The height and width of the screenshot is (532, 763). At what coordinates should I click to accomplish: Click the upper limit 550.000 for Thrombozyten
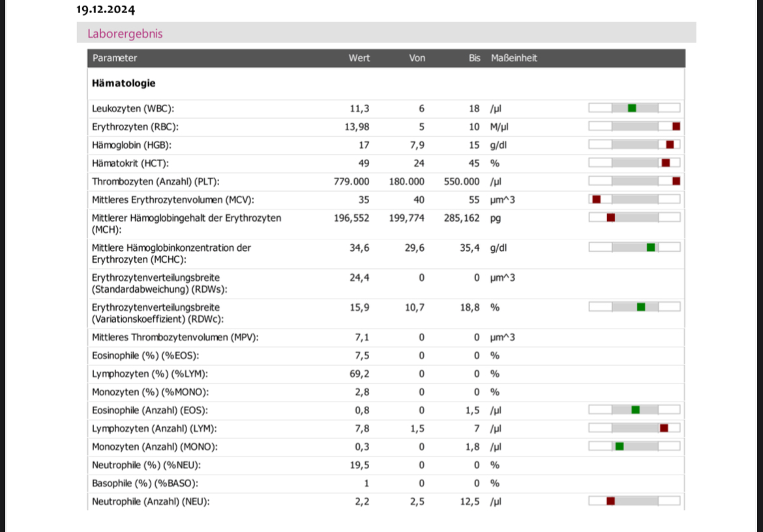point(462,181)
